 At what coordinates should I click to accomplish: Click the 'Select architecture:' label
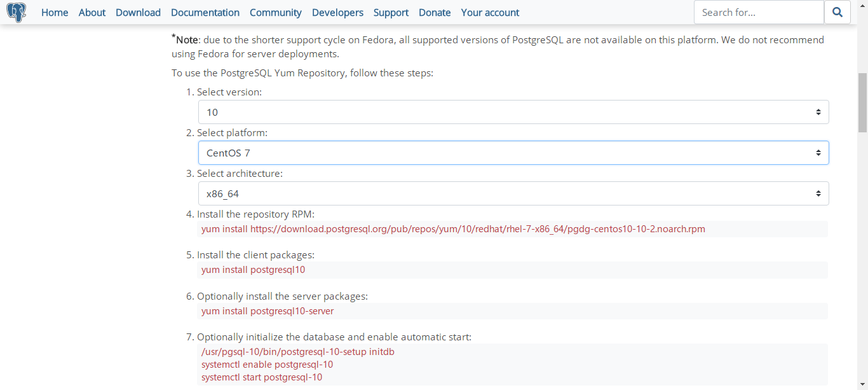[x=240, y=174]
